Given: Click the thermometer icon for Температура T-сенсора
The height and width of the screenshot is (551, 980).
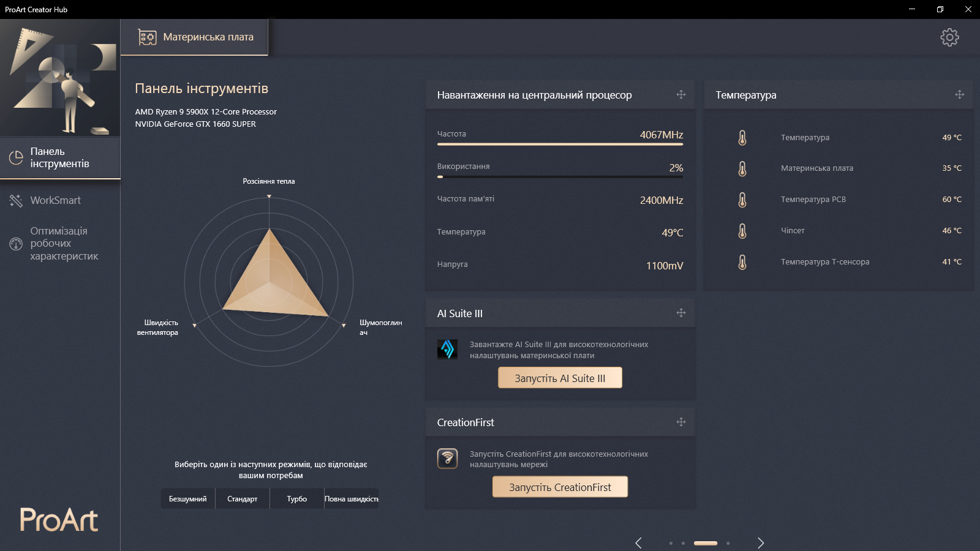Looking at the screenshot, I should click(x=742, y=262).
